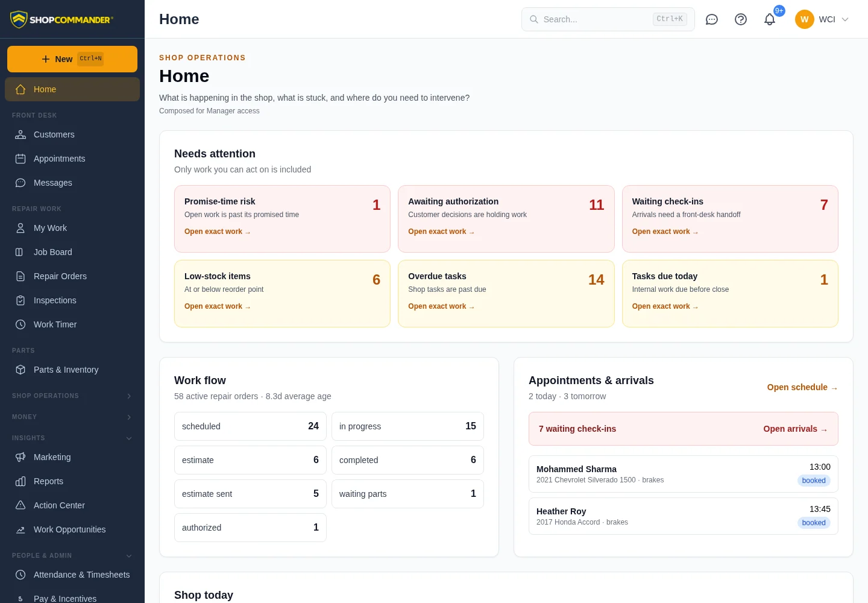Open Customers in the sidebar
Image resolution: width=868 pixels, height=603 pixels.
(x=72, y=134)
